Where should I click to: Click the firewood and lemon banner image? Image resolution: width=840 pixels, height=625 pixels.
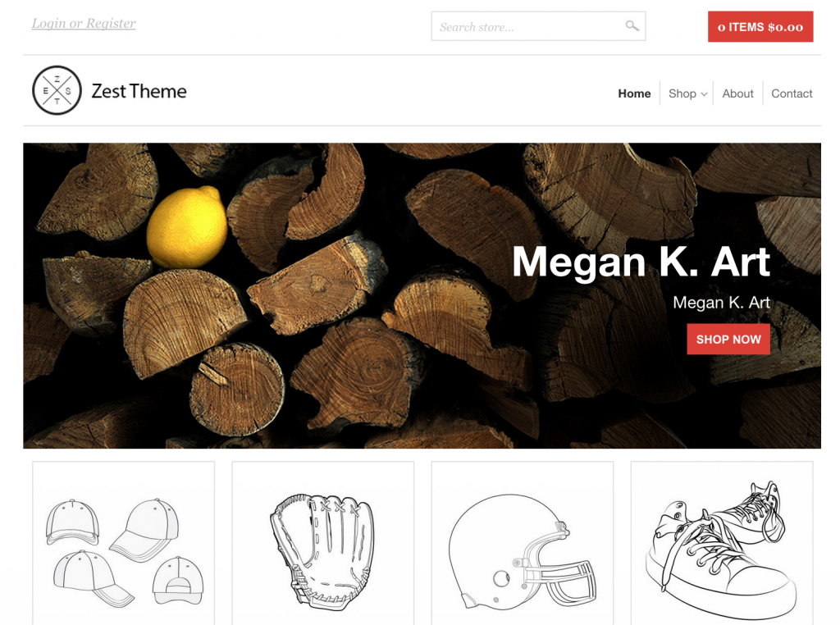422,295
